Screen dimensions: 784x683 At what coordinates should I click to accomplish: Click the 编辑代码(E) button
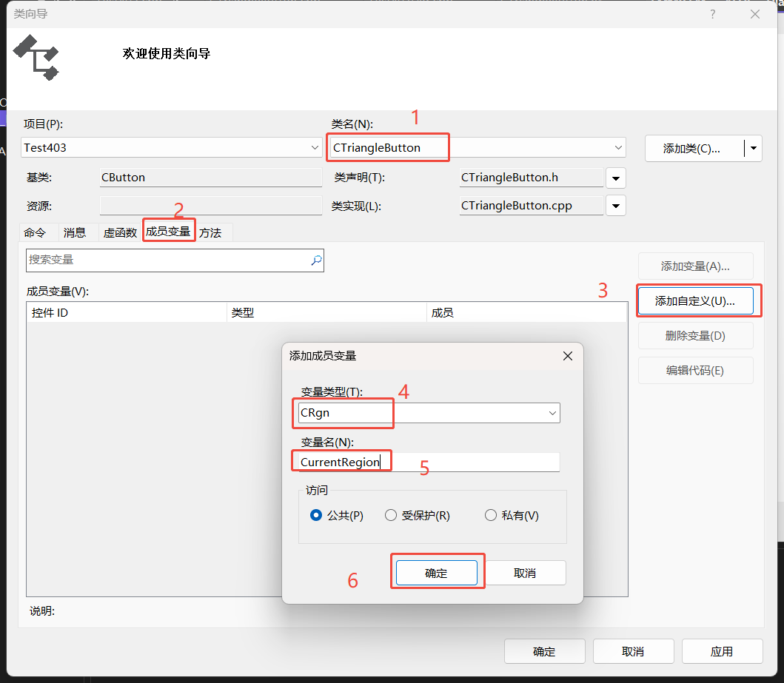pyautogui.click(x=695, y=370)
